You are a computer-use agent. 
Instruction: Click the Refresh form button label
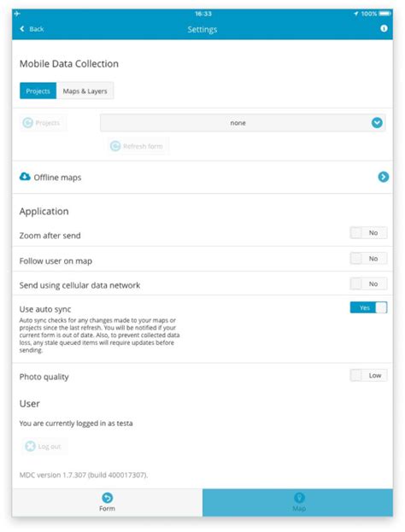pos(143,146)
